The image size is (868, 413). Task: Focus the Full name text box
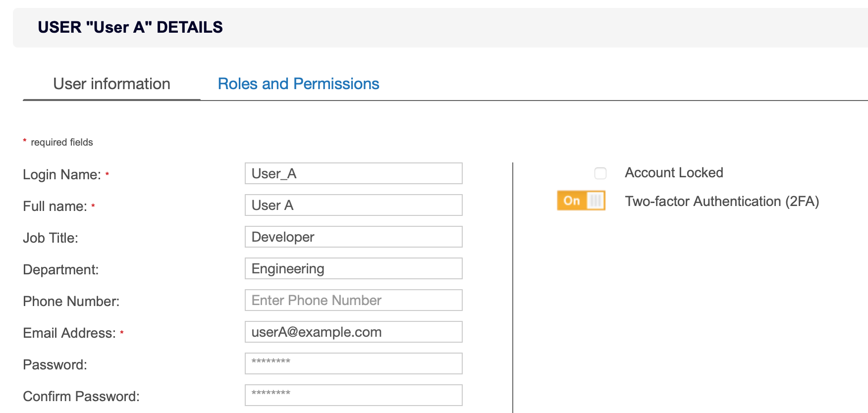353,206
